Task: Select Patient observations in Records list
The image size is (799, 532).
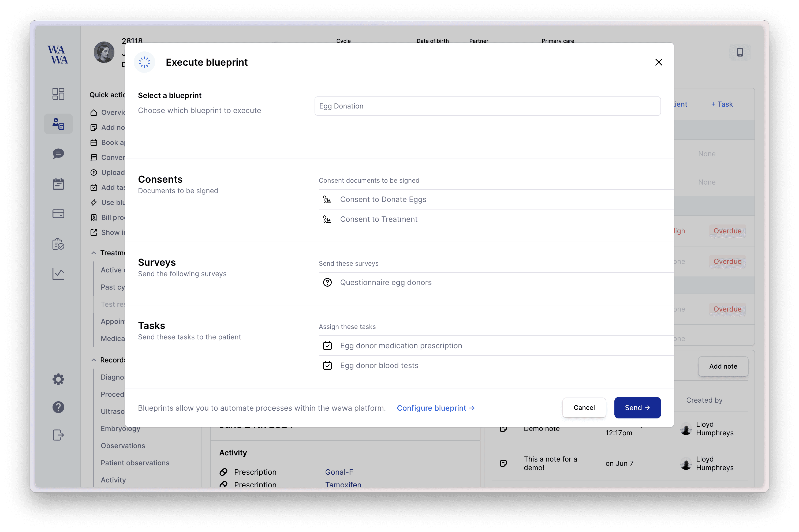Action: 135,463
